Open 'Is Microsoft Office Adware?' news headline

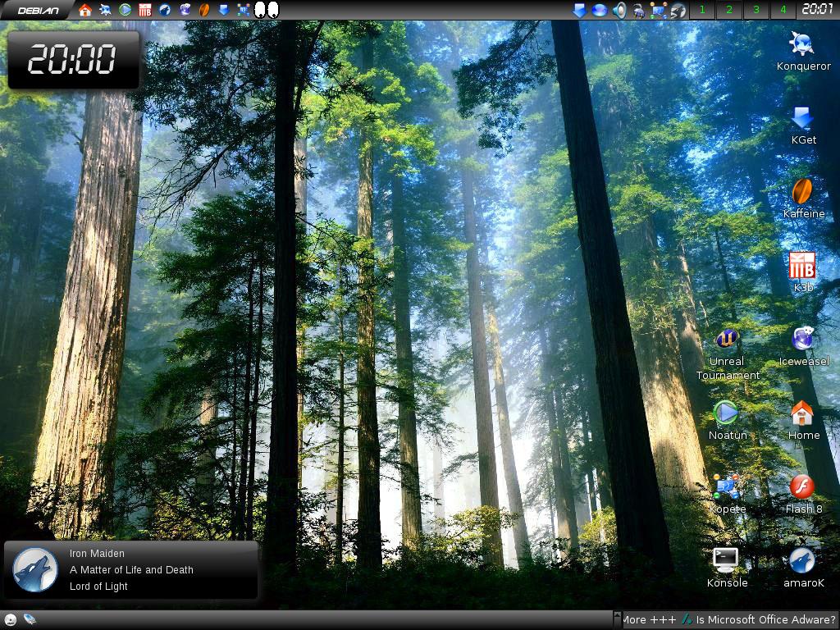pos(765,620)
